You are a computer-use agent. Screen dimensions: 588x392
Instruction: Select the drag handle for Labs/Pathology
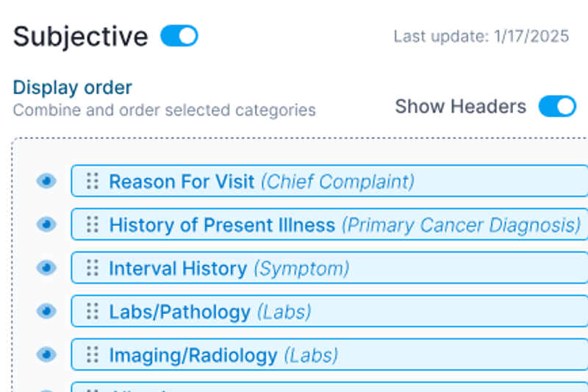point(93,311)
